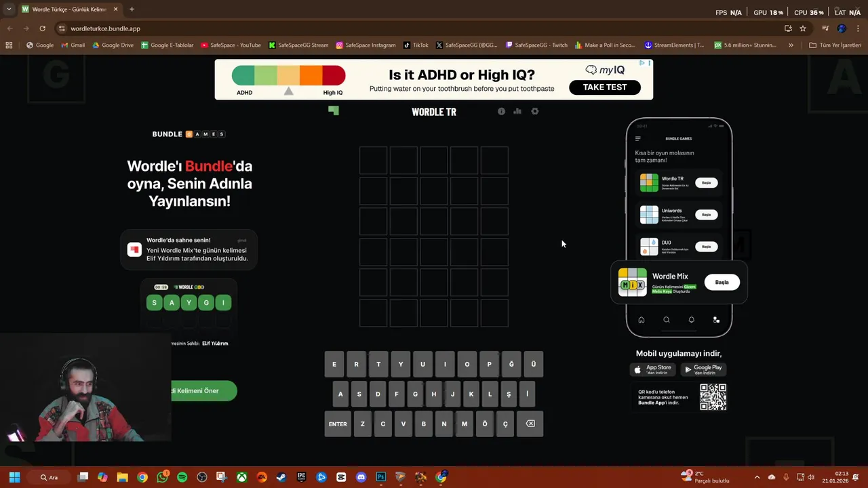This screenshot has height=488, width=868.
Task: Open the statistics bar chart icon
Action: (517, 111)
